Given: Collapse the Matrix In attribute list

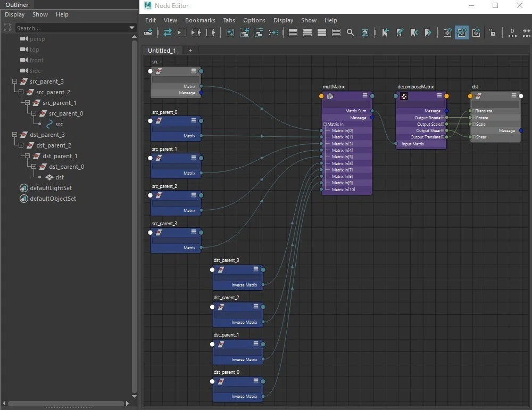Looking at the screenshot, I should pyautogui.click(x=325, y=124).
